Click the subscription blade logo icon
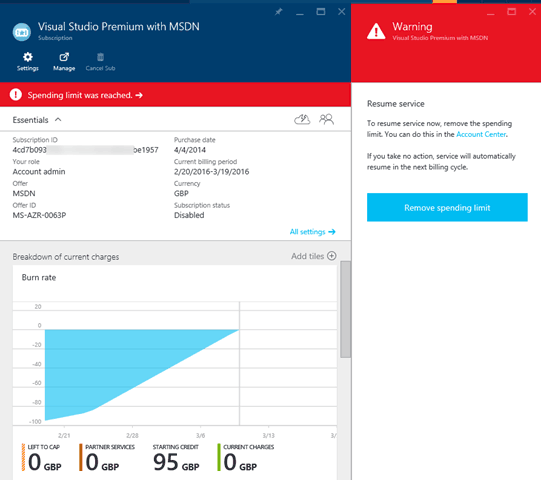This screenshot has height=480, width=541. [22, 32]
